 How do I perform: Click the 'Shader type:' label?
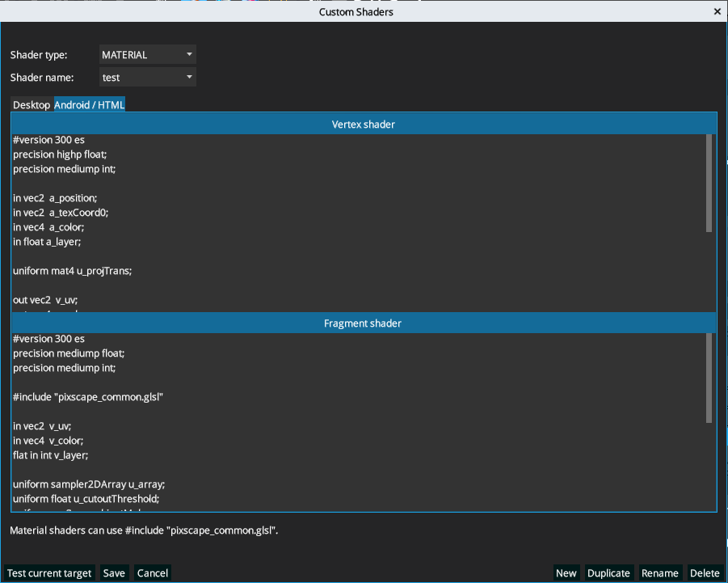coord(39,55)
